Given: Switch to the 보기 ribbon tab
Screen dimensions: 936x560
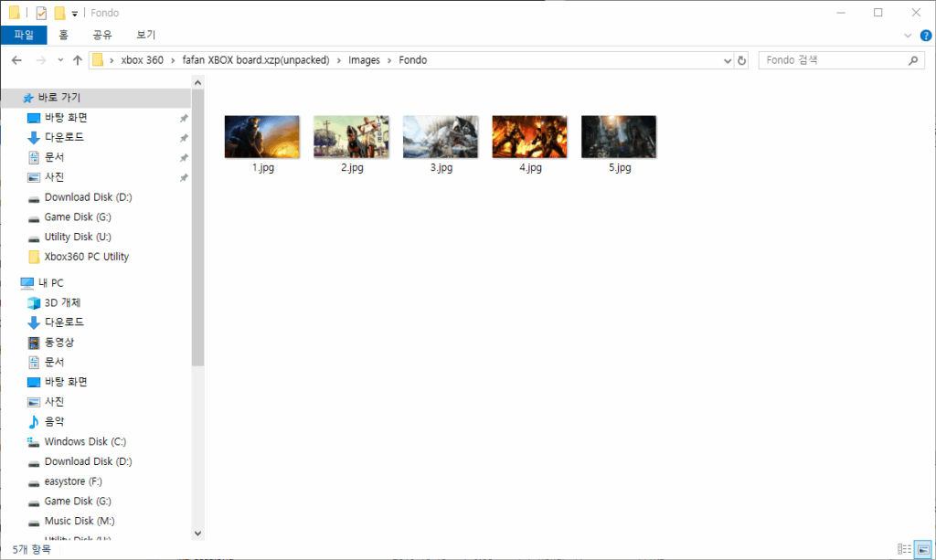Looking at the screenshot, I should coord(145,35).
